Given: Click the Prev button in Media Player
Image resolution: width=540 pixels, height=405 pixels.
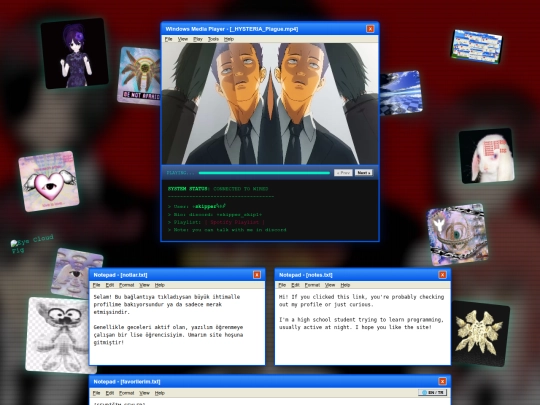Looking at the screenshot, I should (343, 173).
